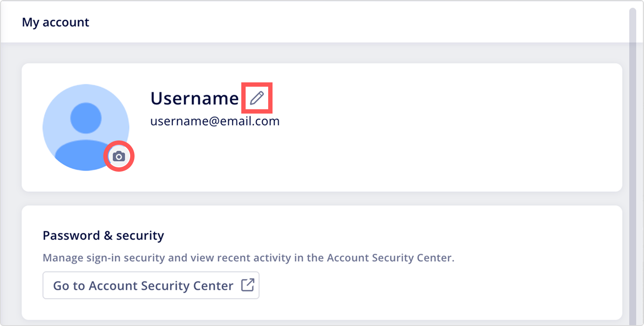Screen dimensions: 644x326
Task: Click the camera icon to change photo
Action: pos(119,156)
